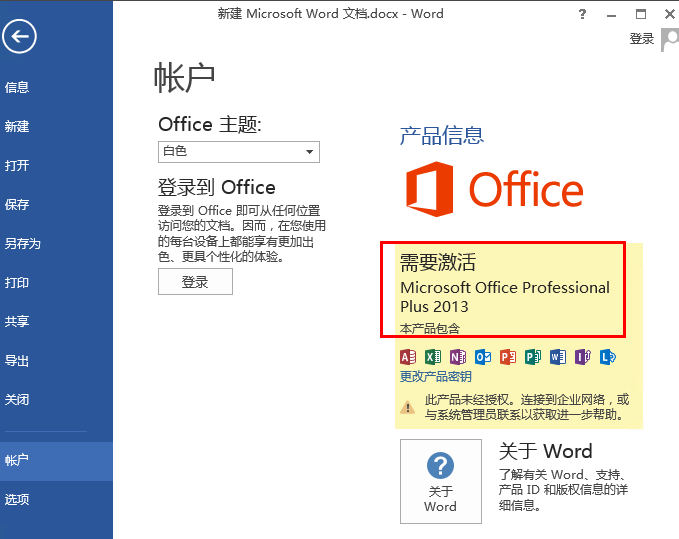Click the OneNote app icon
The height and width of the screenshot is (539, 679).
coord(458,357)
